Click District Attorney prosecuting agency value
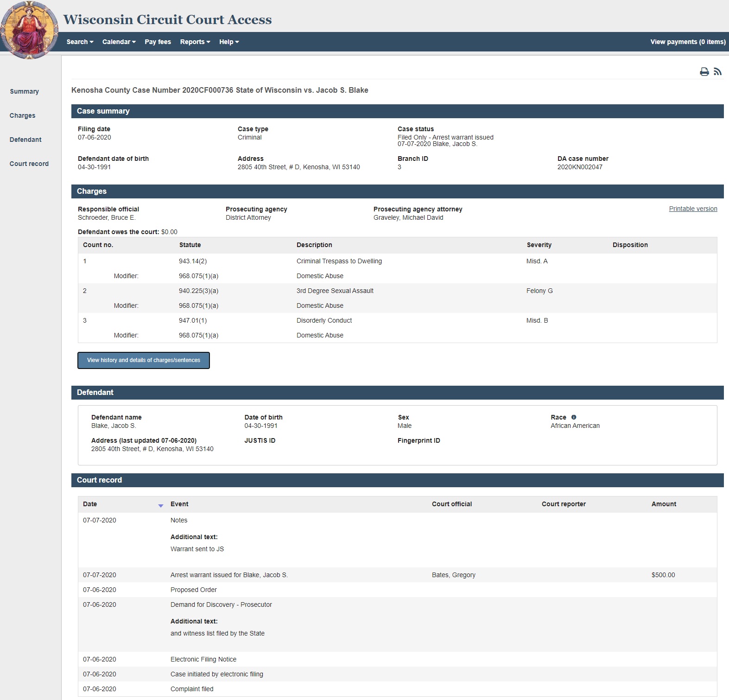Screen dimensions: 729x700 pos(248,217)
